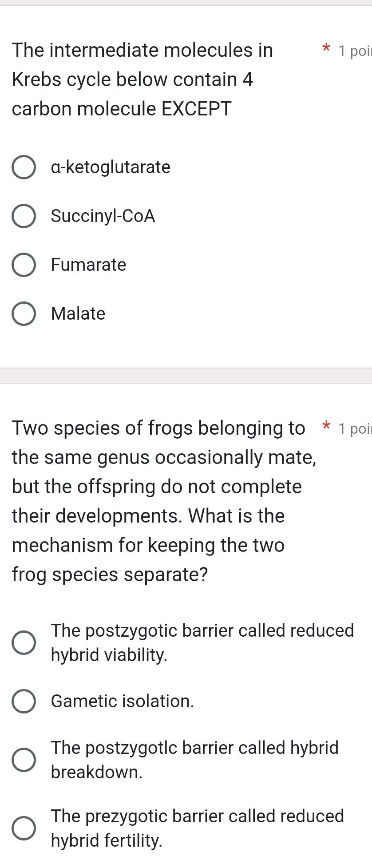This screenshot has width=372, height=868.
Task: Click the point value beside frog question
Action: tap(354, 428)
